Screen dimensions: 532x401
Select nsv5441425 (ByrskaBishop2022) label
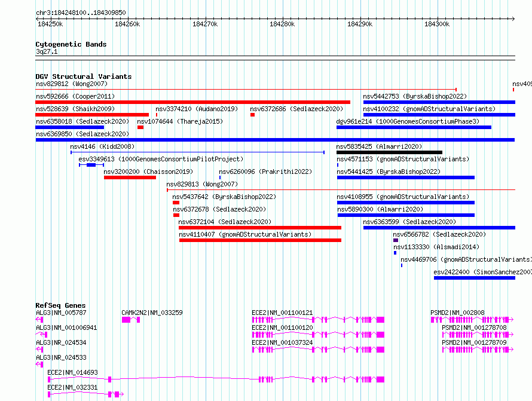tap(389, 172)
